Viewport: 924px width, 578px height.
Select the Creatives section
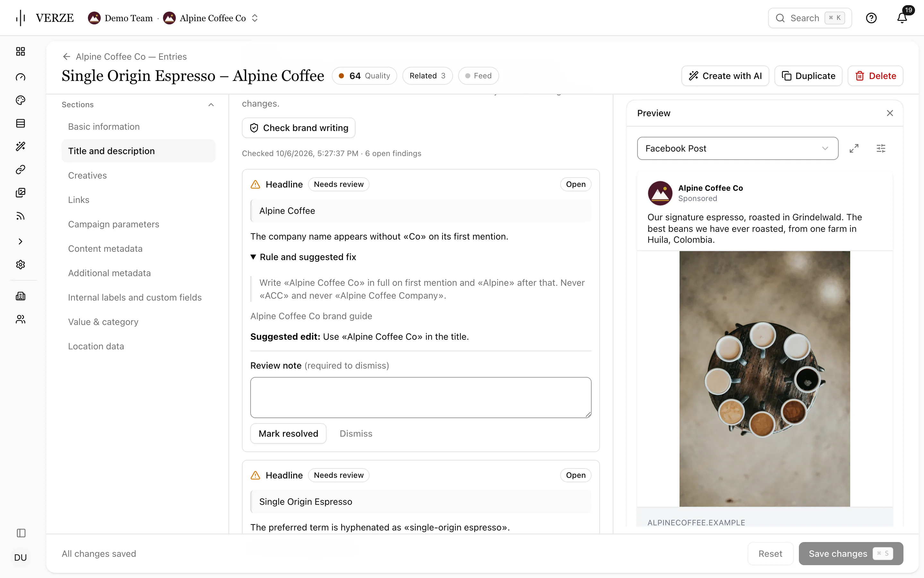138,175
